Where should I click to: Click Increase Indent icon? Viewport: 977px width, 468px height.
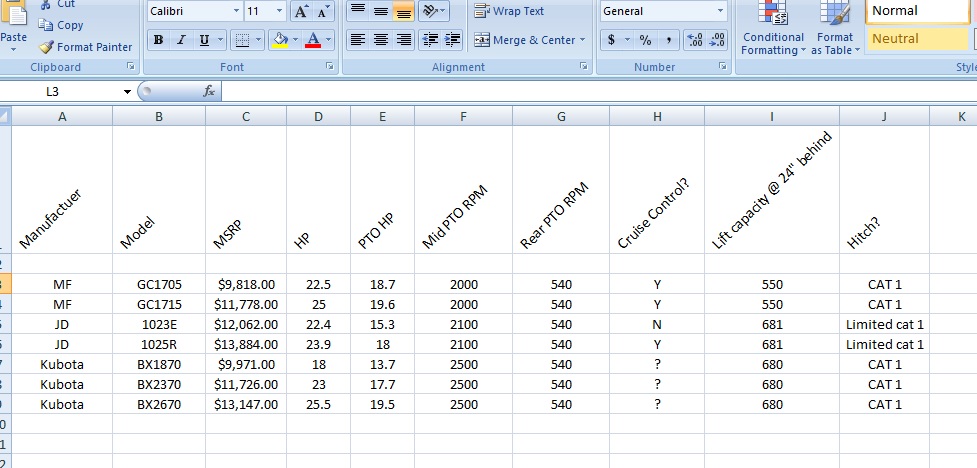452,40
